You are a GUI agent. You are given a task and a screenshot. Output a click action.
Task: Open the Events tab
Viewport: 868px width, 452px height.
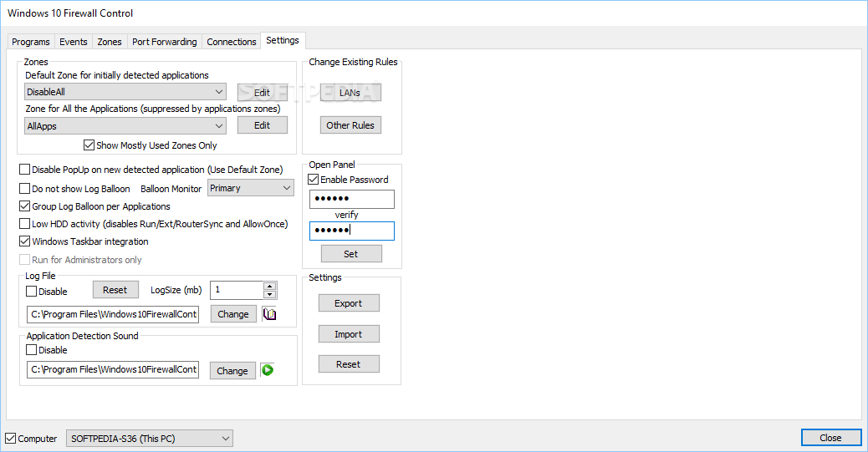pos(74,42)
